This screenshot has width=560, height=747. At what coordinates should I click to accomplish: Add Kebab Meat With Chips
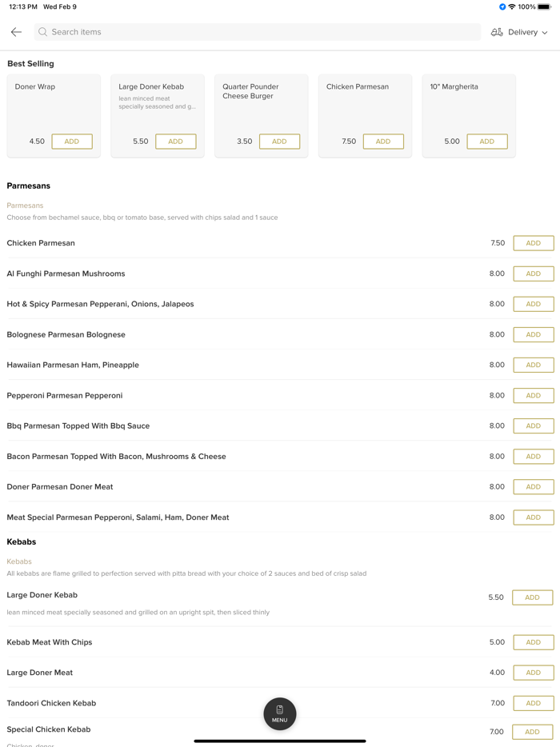click(532, 642)
